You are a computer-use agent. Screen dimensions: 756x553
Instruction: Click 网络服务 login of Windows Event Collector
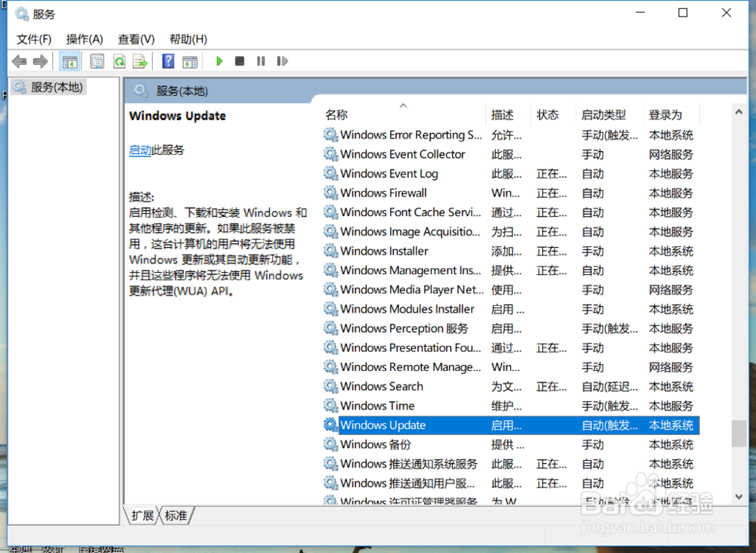(x=671, y=154)
